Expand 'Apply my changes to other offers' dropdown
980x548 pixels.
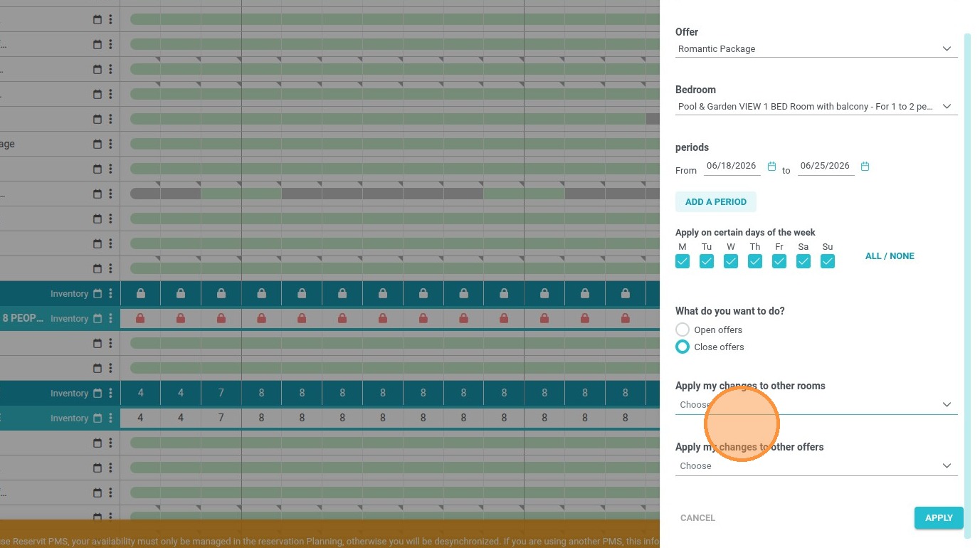816,466
